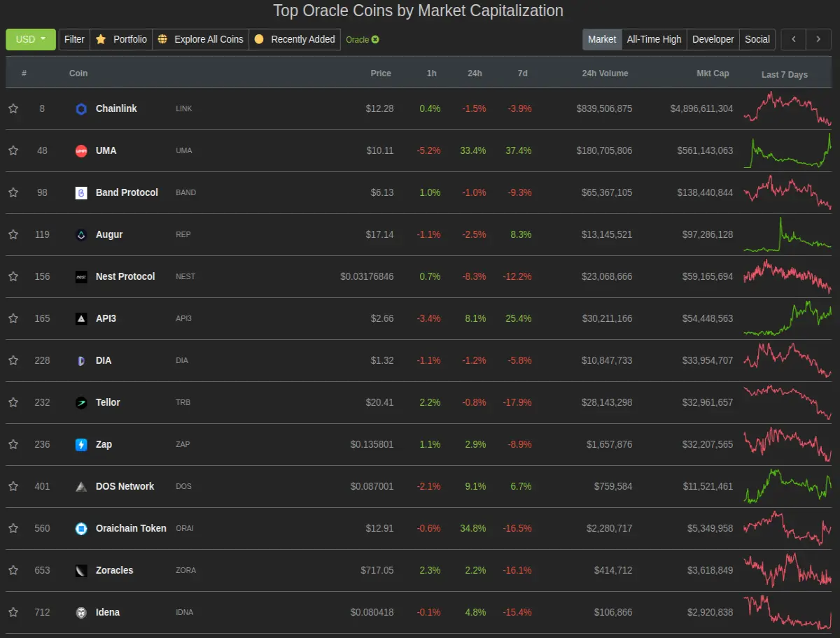
Task: Click the DIA coin logo icon
Action: (81, 361)
